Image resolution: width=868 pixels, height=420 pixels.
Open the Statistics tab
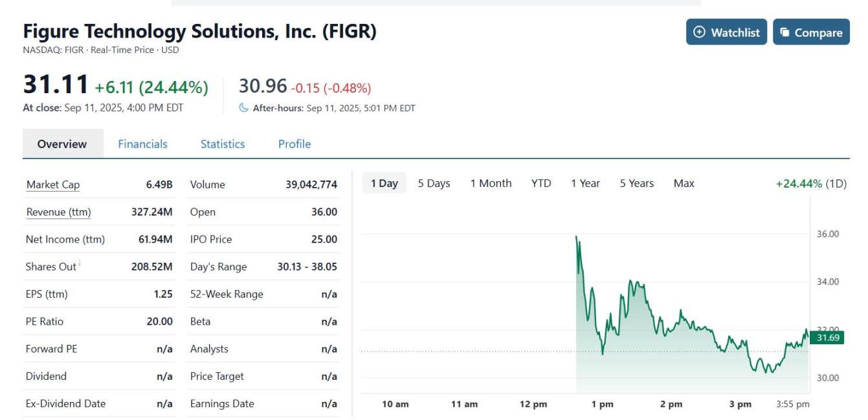point(222,144)
